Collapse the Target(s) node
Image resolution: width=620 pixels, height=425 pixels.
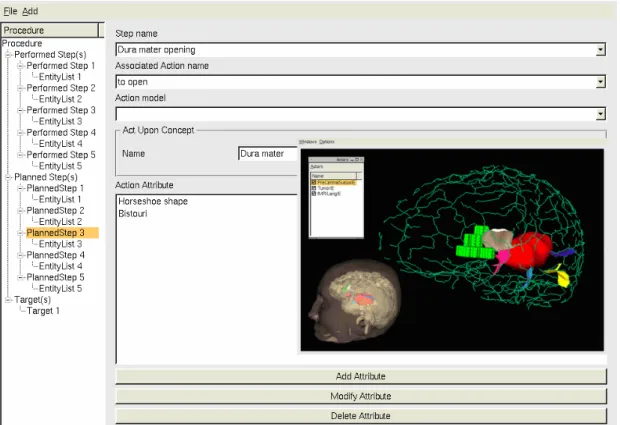click(8, 300)
